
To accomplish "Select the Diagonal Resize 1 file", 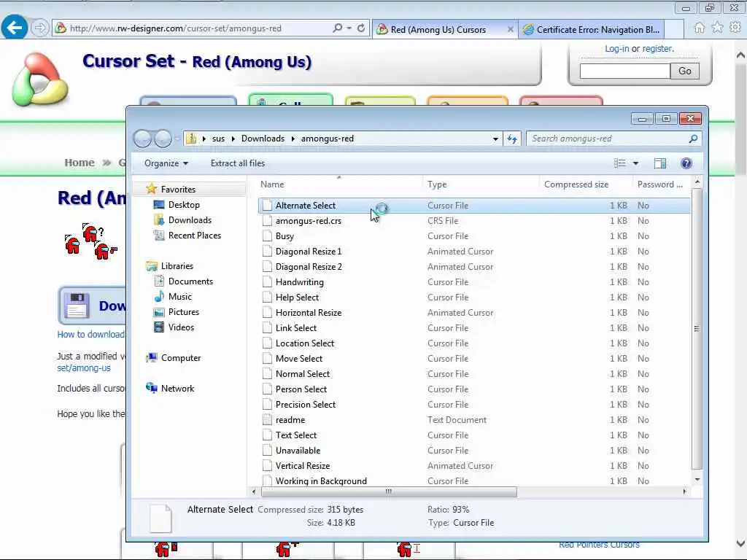I will [474, 252].
